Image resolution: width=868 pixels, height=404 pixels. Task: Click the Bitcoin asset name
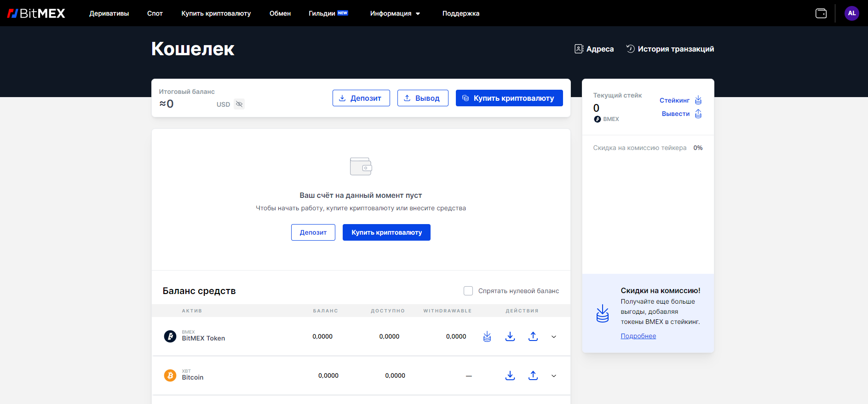(x=193, y=377)
